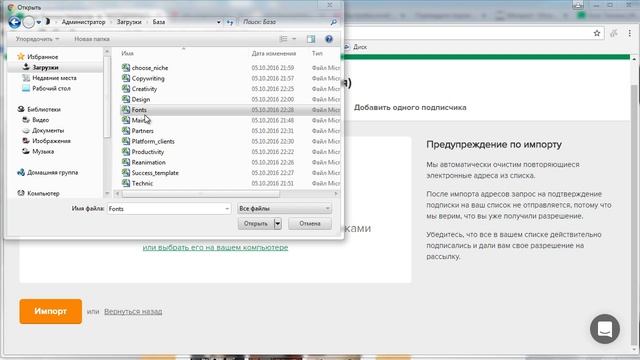Open the Изображения library
Screen dimensions: 640x360
tap(51, 141)
